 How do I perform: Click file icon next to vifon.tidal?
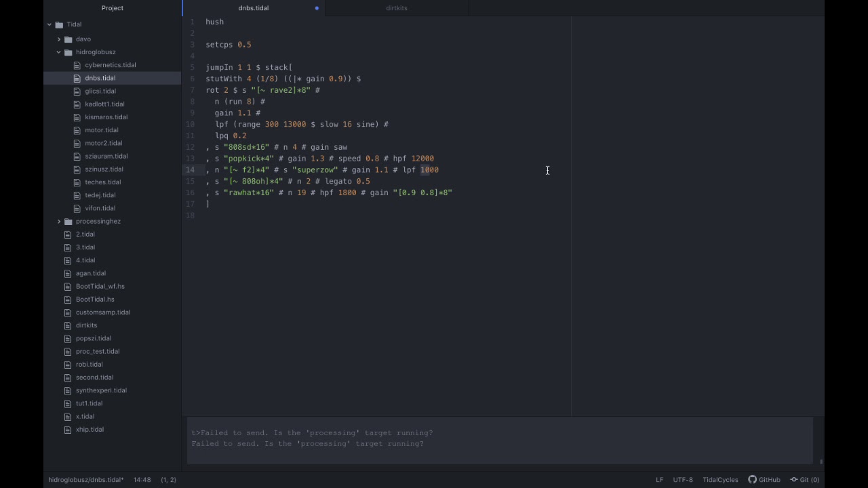click(x=77, y=209)
